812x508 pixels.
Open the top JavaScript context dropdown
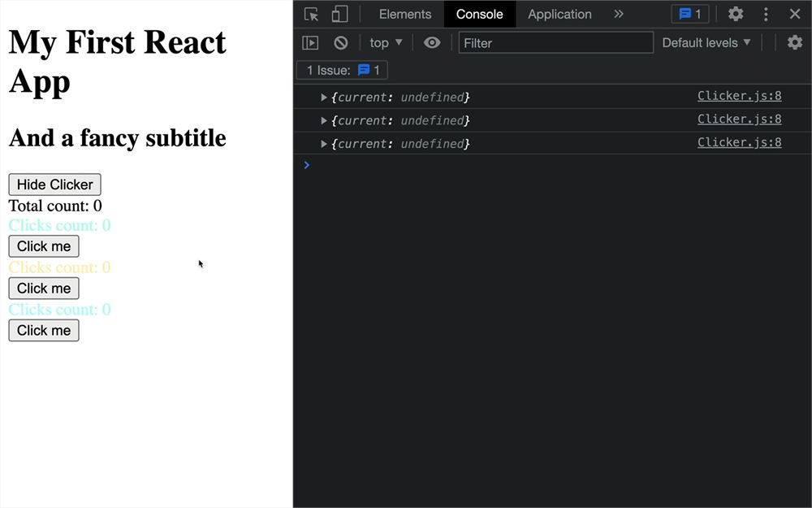386,42
